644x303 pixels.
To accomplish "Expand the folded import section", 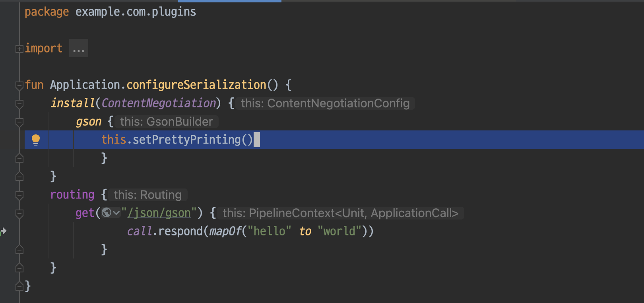I will (x=19, y=49).
